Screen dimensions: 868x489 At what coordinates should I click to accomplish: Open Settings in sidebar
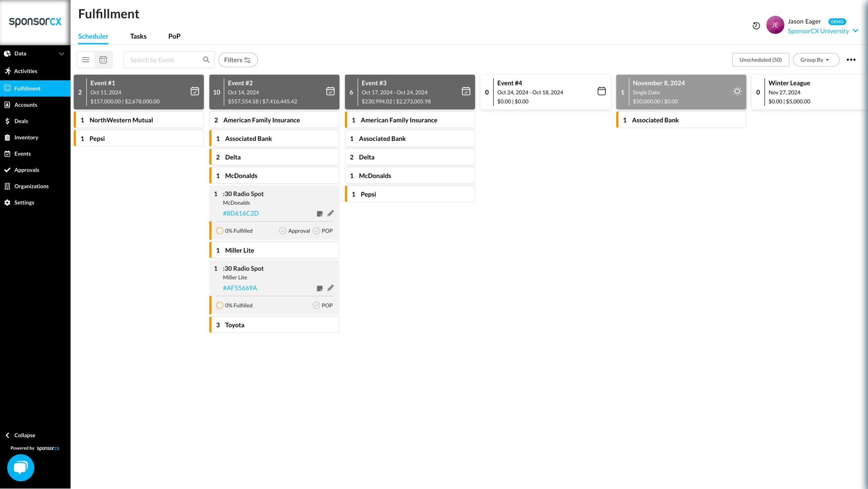pyautogui.click(x=35, y=203)
